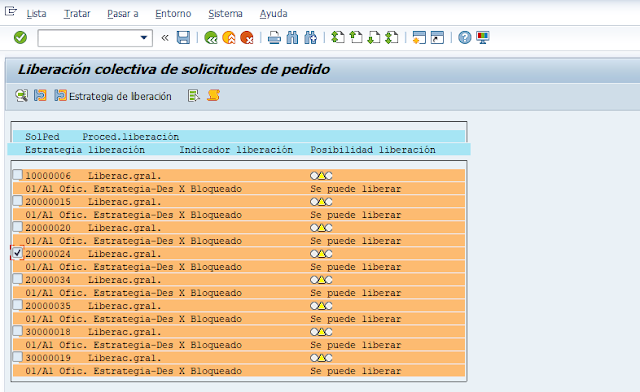Check the box for request 20000015
640x392 pixels.
point(18,200)
